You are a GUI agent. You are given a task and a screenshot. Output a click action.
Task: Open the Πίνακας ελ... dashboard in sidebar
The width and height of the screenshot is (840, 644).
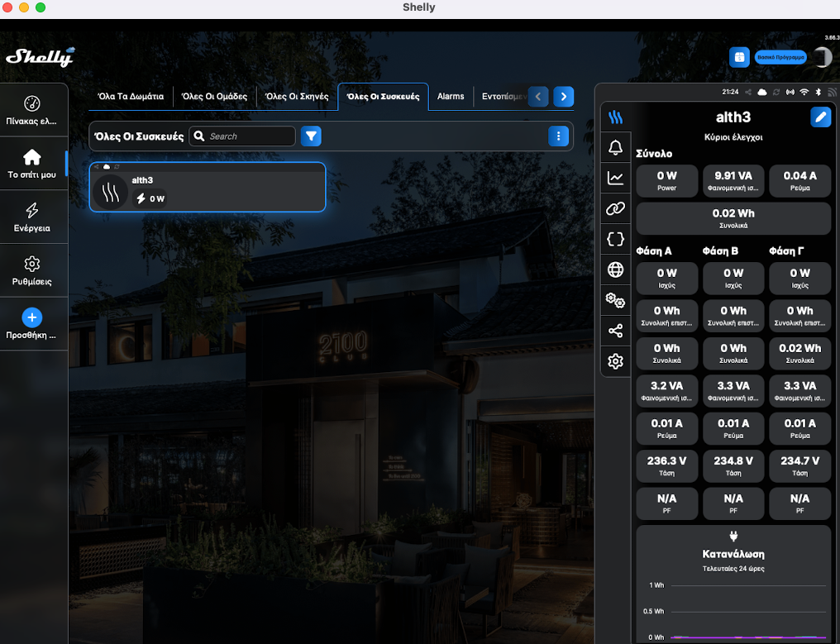coord(32,111)
